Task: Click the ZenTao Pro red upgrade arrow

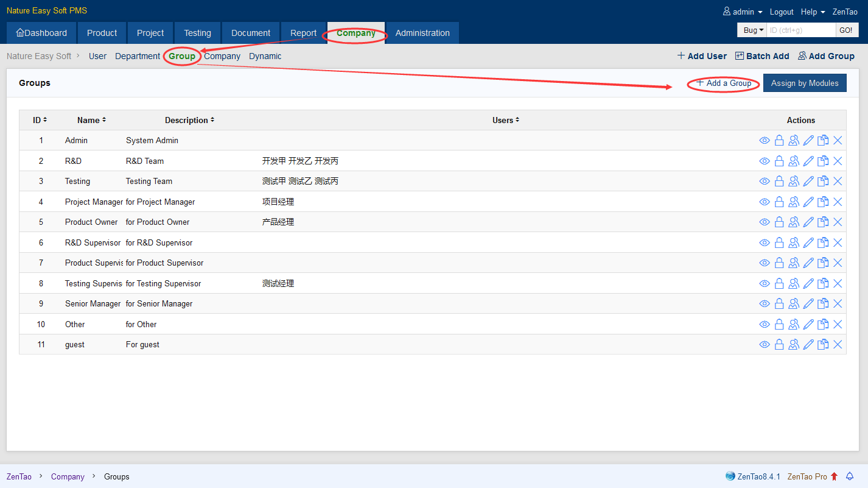Action: tap(834, 476)
